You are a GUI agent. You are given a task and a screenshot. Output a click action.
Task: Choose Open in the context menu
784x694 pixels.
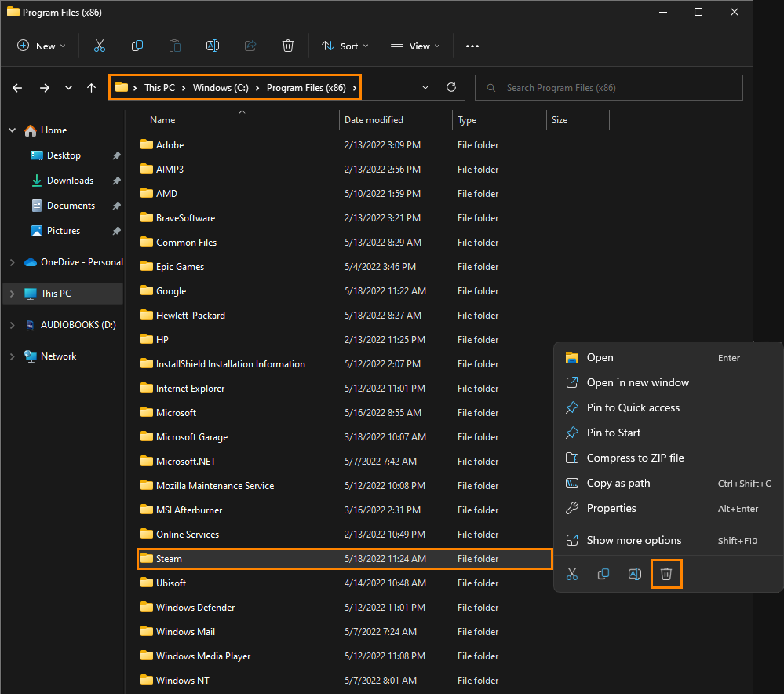tap(668, 358)
